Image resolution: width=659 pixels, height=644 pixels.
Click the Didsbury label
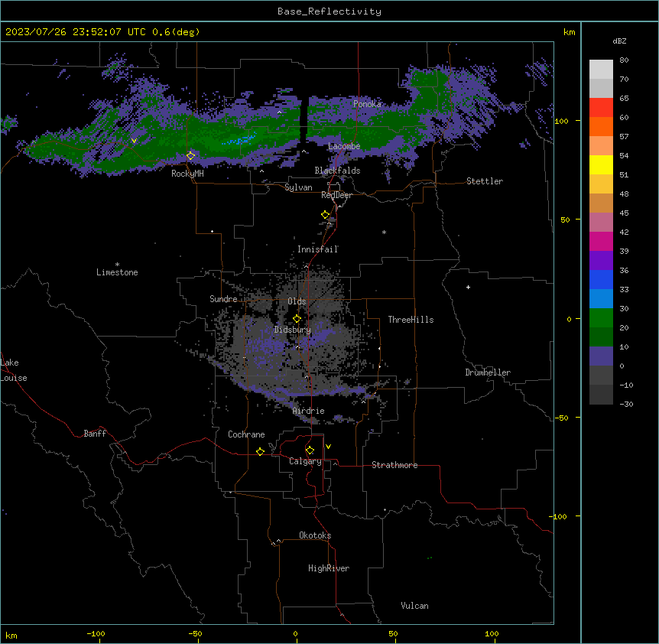[x=293, y=330]
